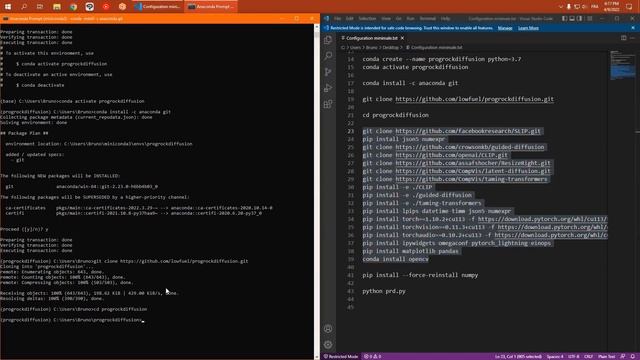The width and height of the screenshot is (640, 360).
Task: Open the Manage gear icon in VS Code
Action: (328, 344)
